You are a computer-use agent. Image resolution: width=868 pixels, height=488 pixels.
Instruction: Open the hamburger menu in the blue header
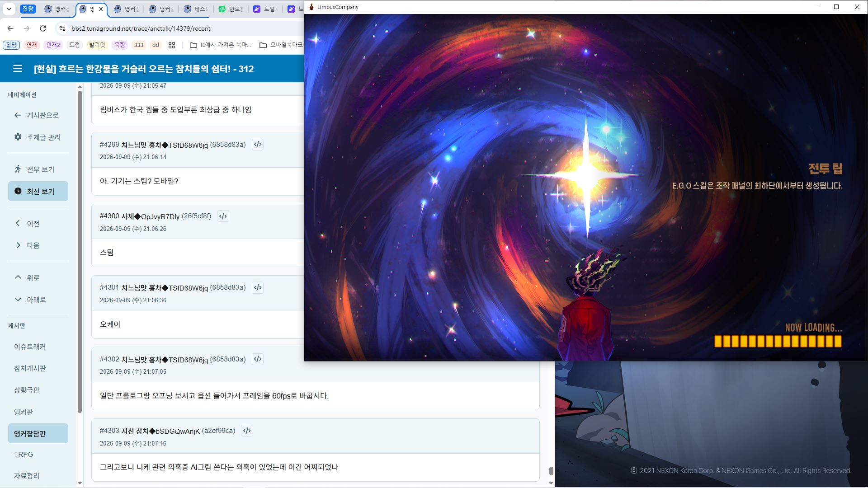point(18,69)
